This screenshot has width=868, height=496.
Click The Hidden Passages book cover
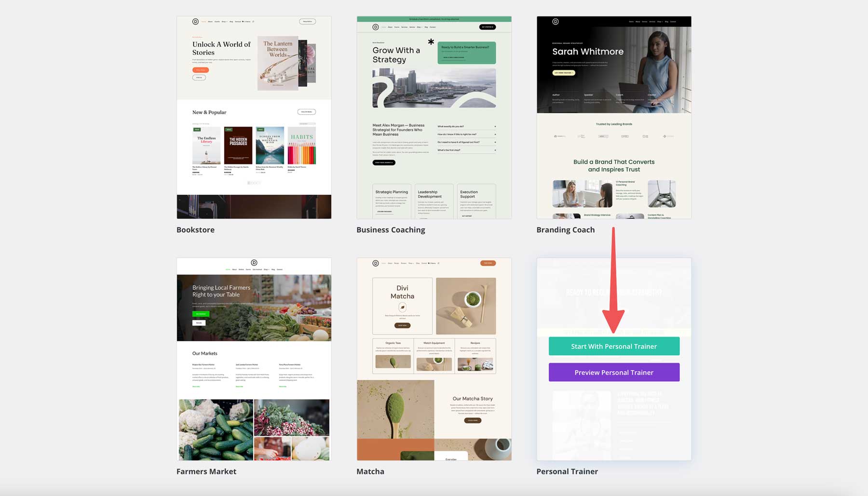(x=238, y=146)
